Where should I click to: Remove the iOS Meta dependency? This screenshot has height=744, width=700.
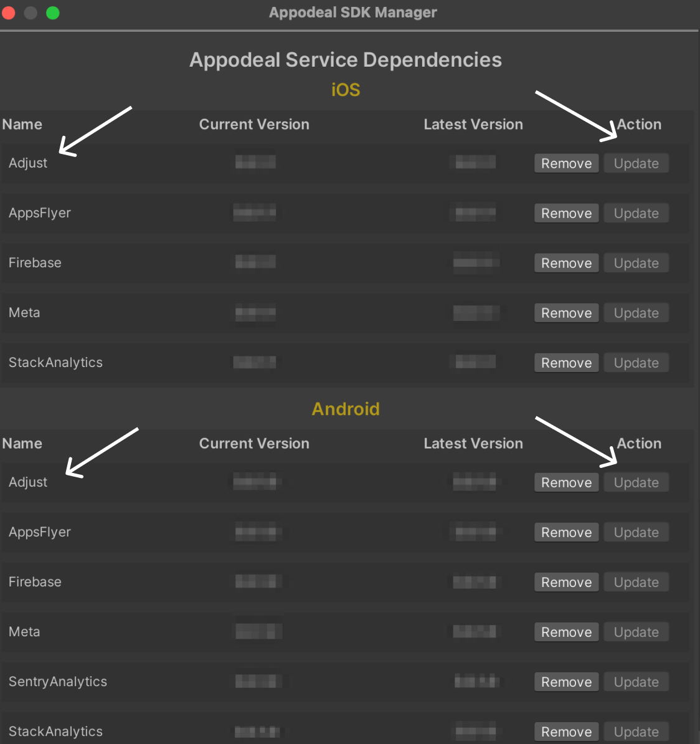[566, 313]
